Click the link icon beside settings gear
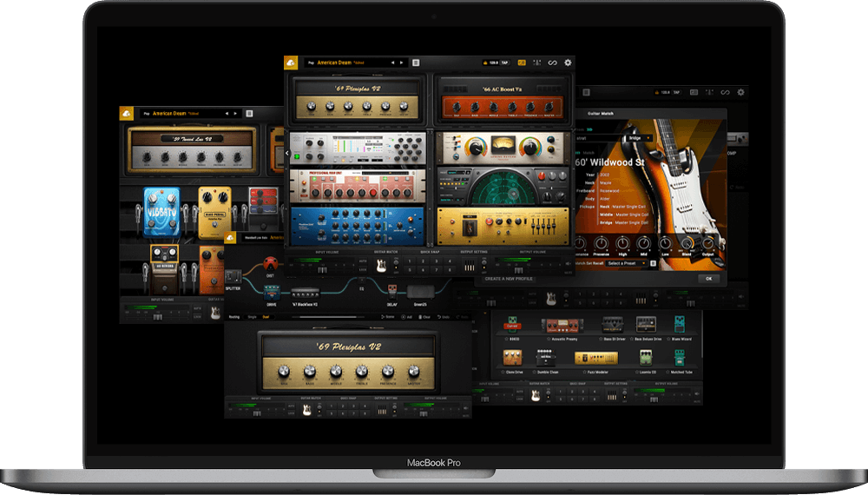Screen dimensions: 868x495 pyautogui.click(x=550, y=63)
